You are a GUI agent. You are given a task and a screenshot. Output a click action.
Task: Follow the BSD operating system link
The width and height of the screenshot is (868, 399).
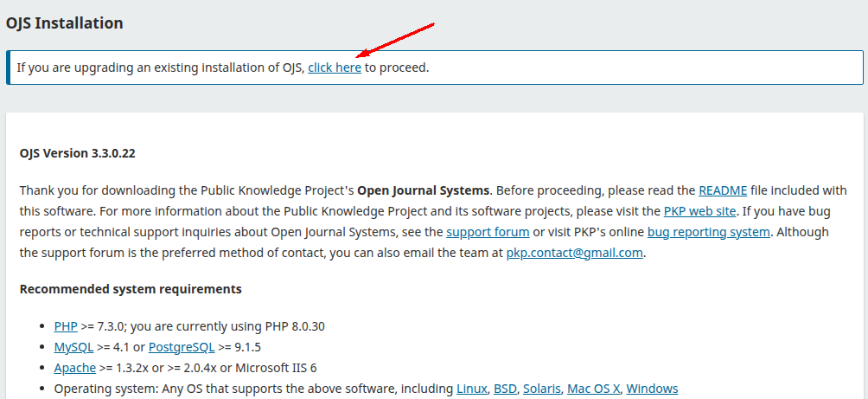click(506, 389)
